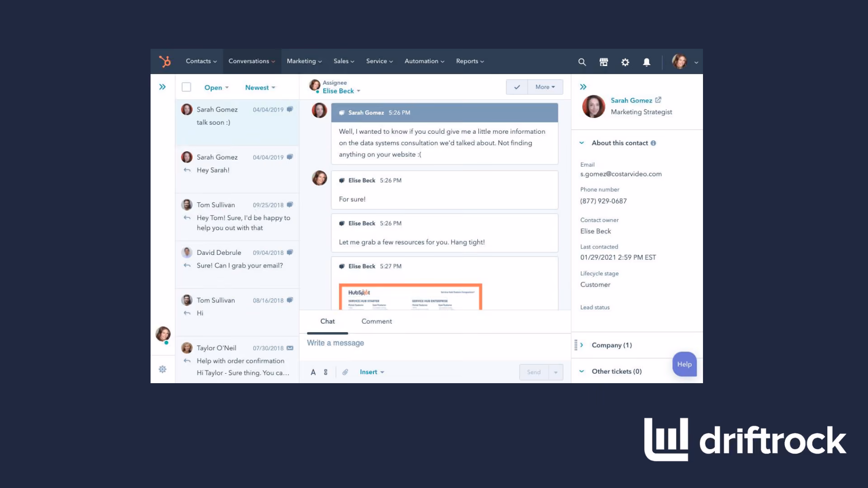Click info icon next to About this contact
868x488 pixels.
pyautogui.click(x=653, y=143)
